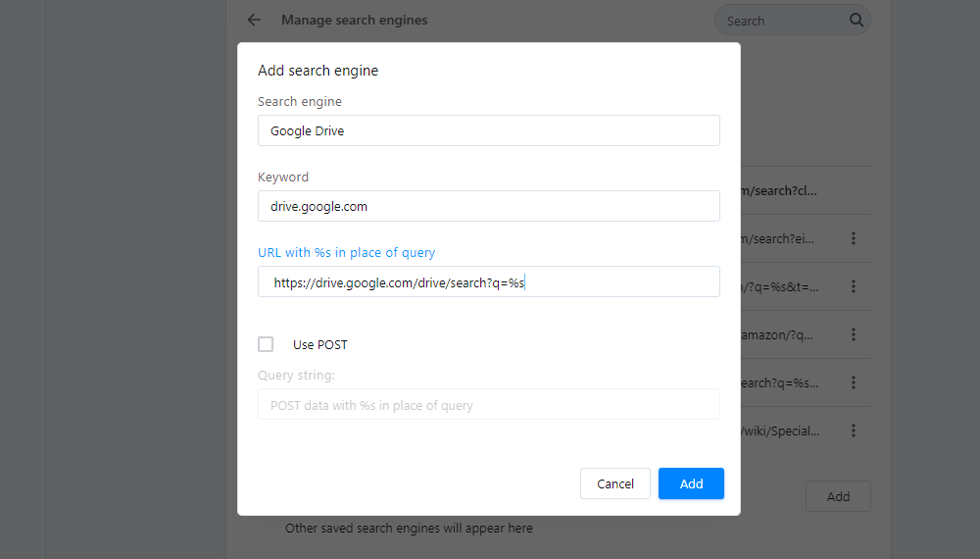Click the "URL with %s in place of query" label
Image resolution: width=980 pixels, height=559 pixels.
(346, 253)
